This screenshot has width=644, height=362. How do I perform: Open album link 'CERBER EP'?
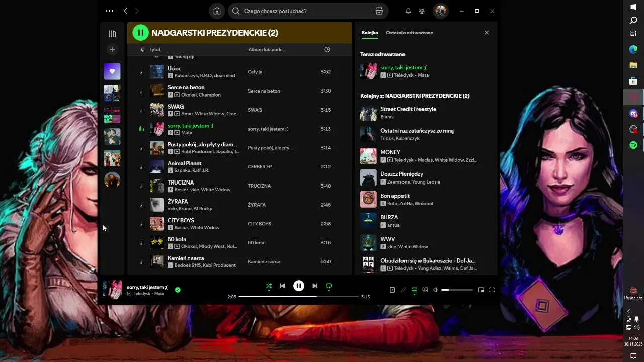coord(260,167)
